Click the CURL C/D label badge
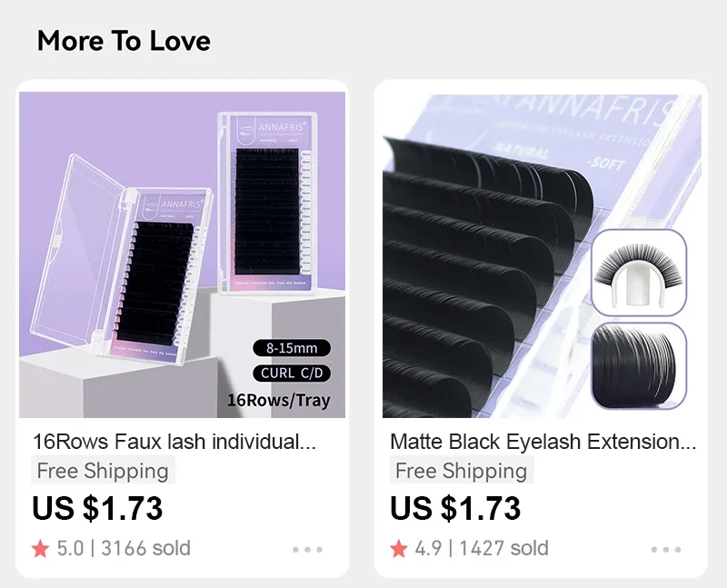 pos(292,374)
